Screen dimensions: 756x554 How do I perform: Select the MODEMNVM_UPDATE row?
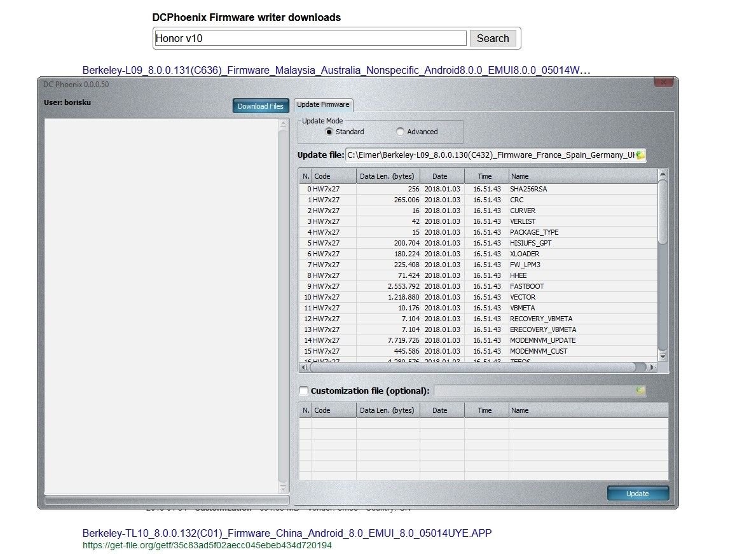[x=478, y=340]
